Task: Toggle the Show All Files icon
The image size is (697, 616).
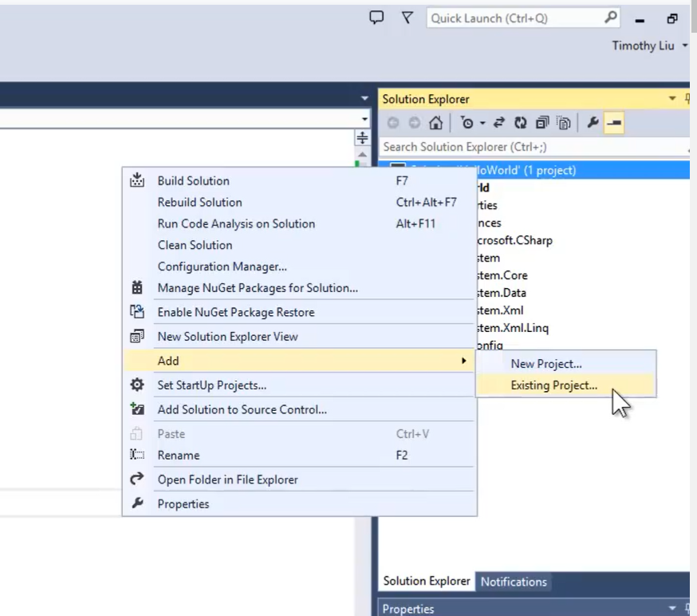Action: tap(564, 123)
